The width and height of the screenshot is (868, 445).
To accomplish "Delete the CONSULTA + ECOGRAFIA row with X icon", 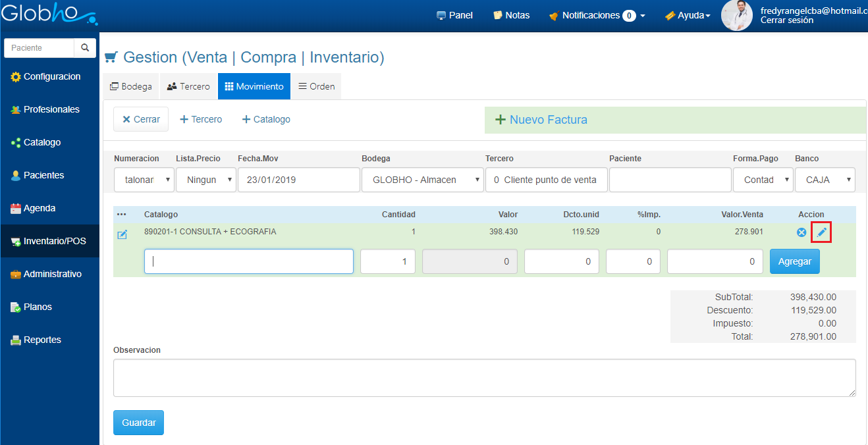I will pos(801,232).
